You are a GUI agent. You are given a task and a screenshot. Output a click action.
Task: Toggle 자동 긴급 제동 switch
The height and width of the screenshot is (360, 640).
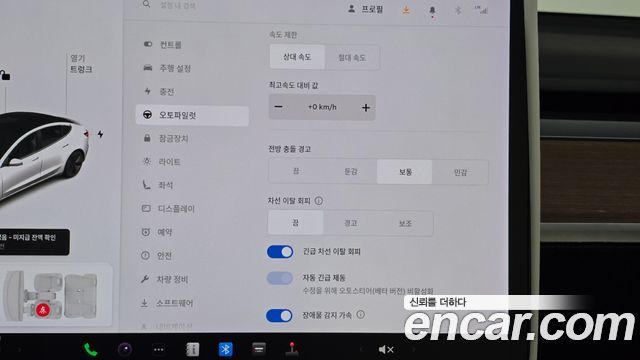[280, 278]
